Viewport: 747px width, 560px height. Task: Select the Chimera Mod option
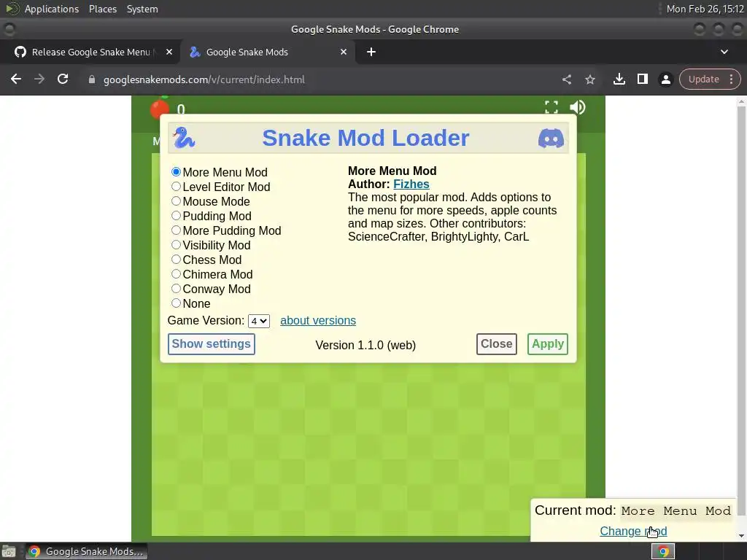[x=176, y=274]
